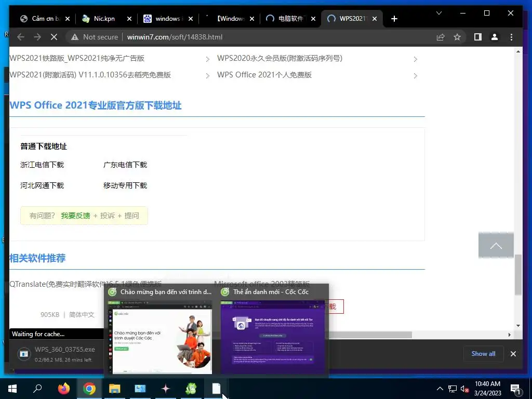Go forward in browser history

point(37,37)
